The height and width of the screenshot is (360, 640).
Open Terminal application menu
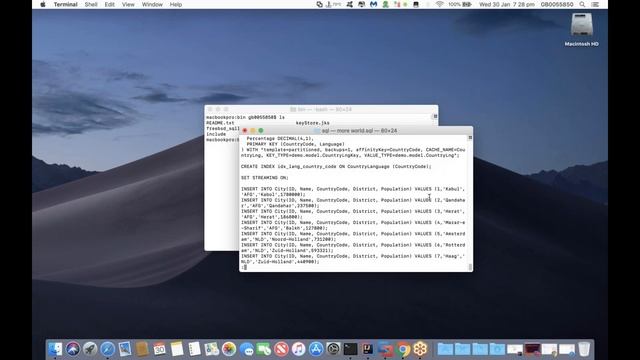[x=66, y=4]
